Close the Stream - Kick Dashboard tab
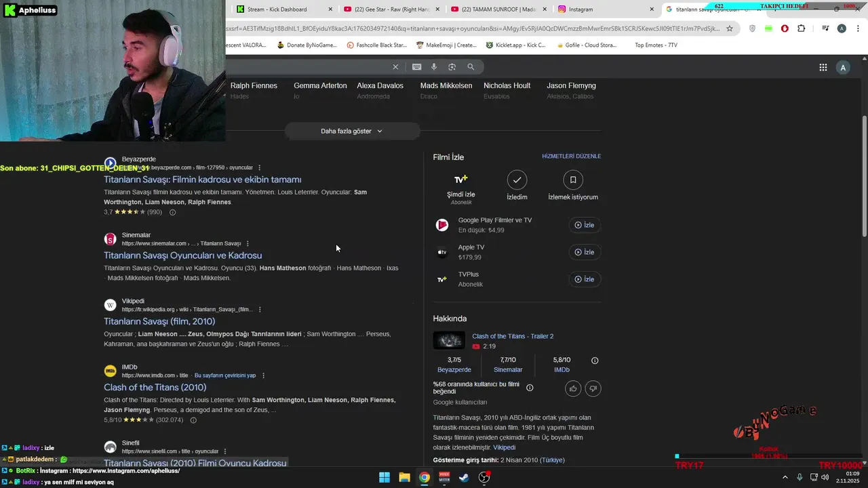868x488 pixels. [330, 9]
